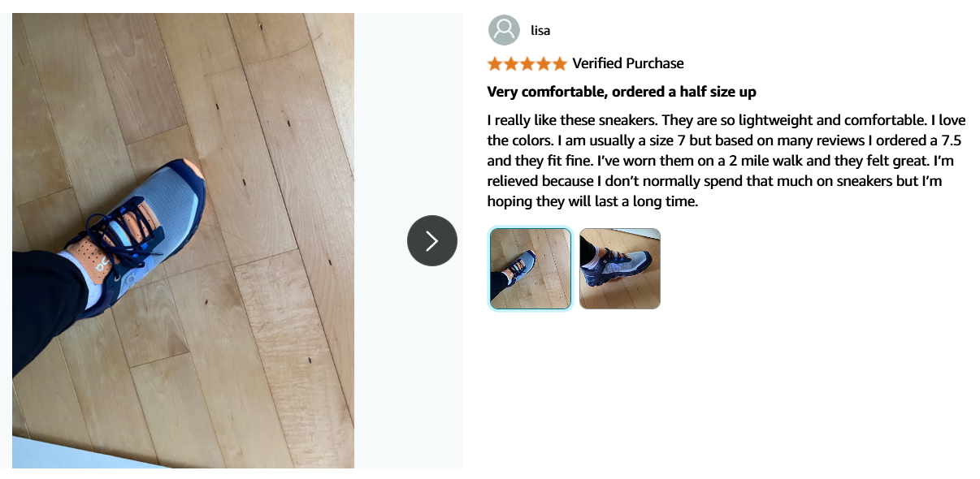The image size is (980, 479).
Task: Click the blue laces of the sneaker photo
Action: tap(122, 229)
